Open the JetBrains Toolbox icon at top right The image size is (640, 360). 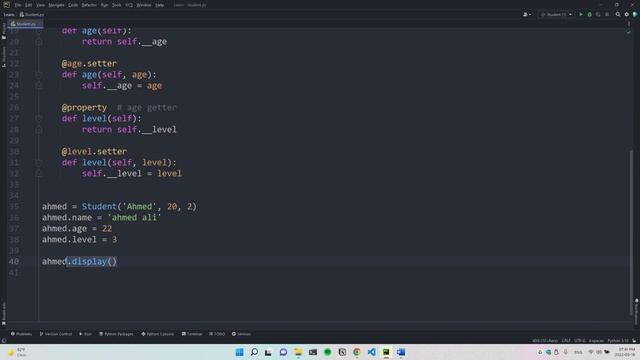pos(635,14)
